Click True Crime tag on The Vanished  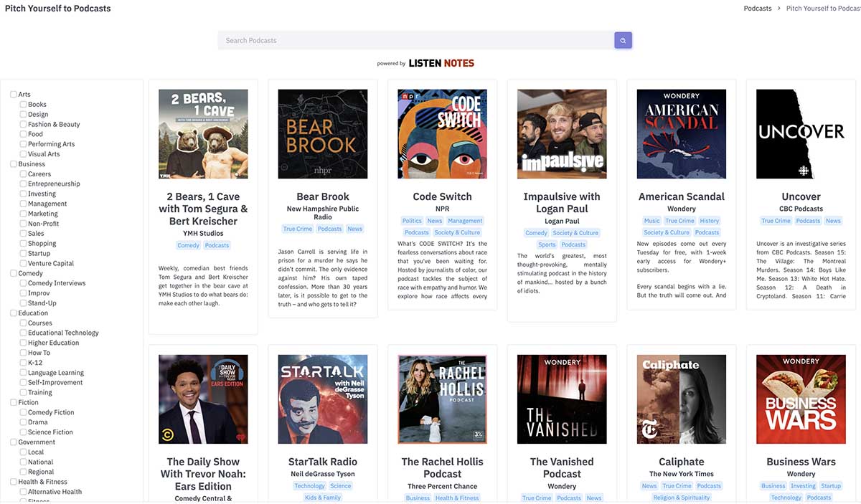pyautogui.click(x=537, y=498)
